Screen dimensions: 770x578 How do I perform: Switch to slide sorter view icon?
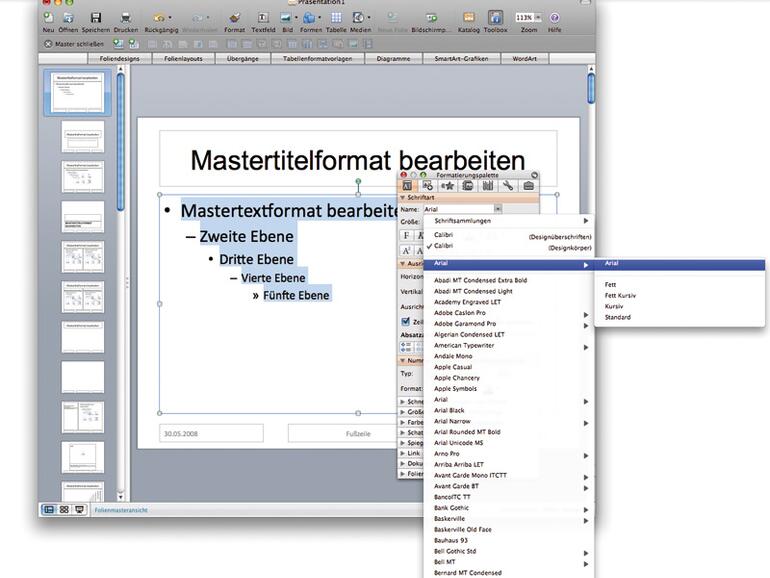click(x=64, y=509)
